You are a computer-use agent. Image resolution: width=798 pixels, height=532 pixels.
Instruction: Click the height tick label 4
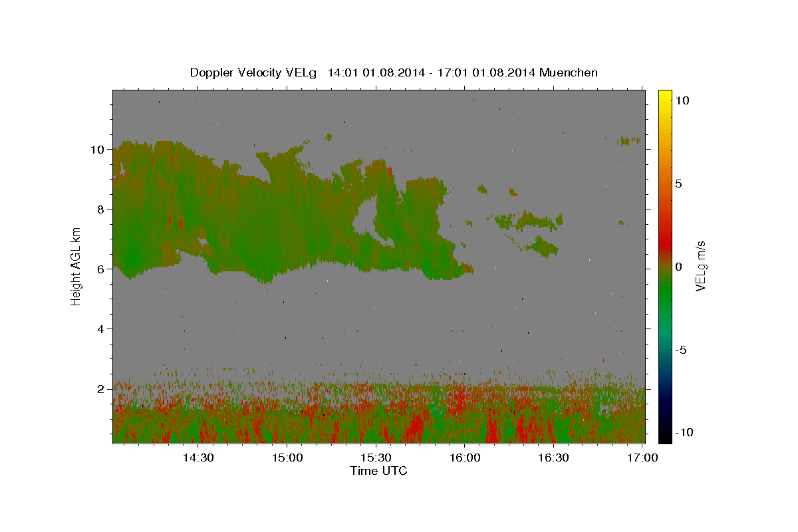101,329
